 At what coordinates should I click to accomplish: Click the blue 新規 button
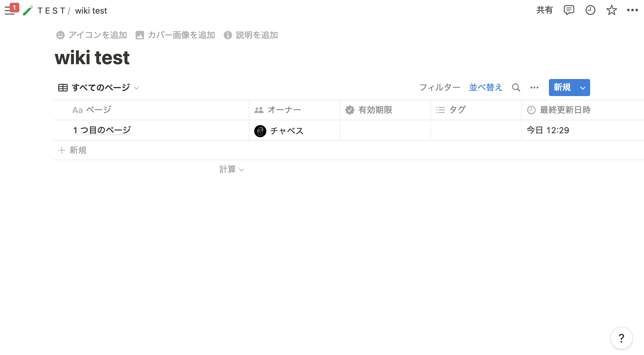click(x=562, y=88)
